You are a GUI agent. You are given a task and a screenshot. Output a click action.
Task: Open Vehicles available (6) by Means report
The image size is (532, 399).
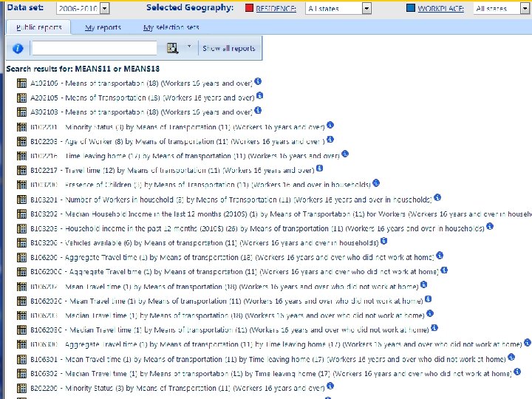[x=205, y=243]
